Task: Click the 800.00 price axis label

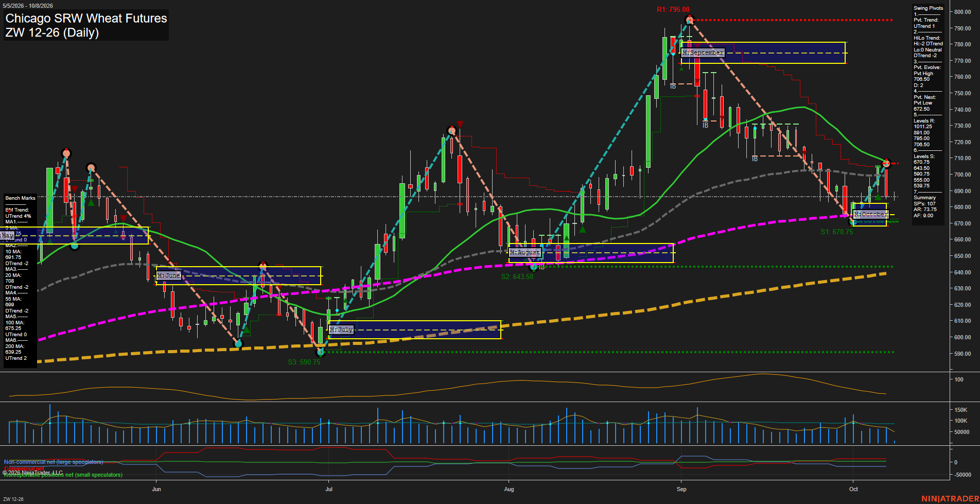Action: [x=962, y=12]
